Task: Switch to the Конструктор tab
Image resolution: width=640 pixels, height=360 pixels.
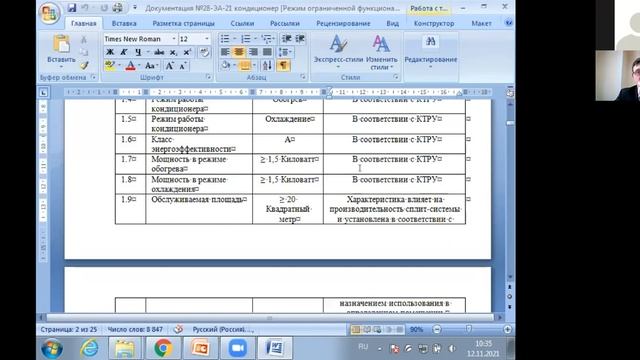Action: pyautogui.click(x=434, y=23)
